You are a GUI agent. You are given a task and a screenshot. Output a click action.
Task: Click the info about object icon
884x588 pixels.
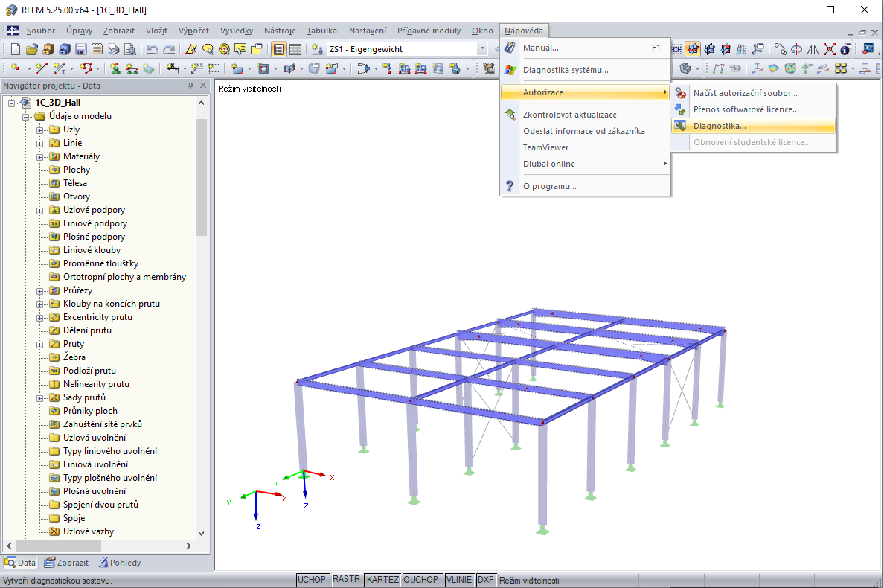845,49
